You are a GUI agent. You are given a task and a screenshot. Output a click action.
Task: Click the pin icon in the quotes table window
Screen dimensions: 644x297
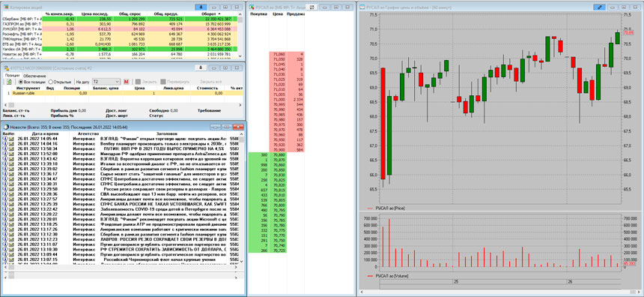[201, 7]
